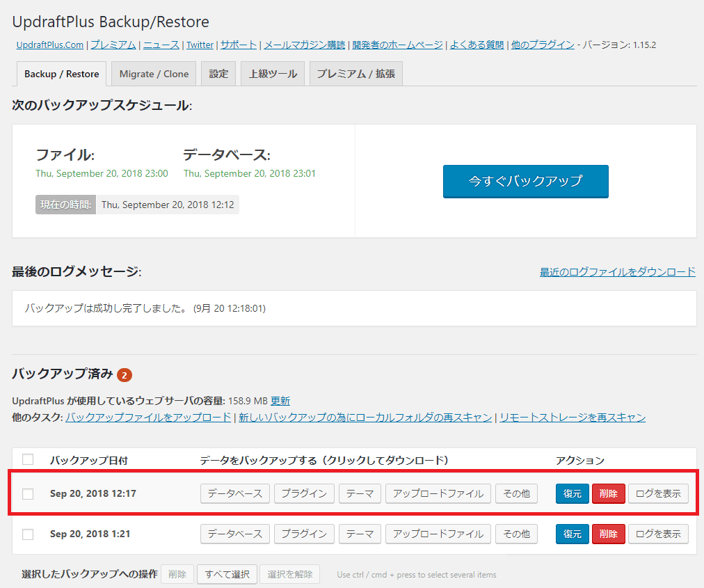Show the log of the 12:17 backup
Image resolution: width=704 pixels, height=588 pixels.
tap(657, 493)
